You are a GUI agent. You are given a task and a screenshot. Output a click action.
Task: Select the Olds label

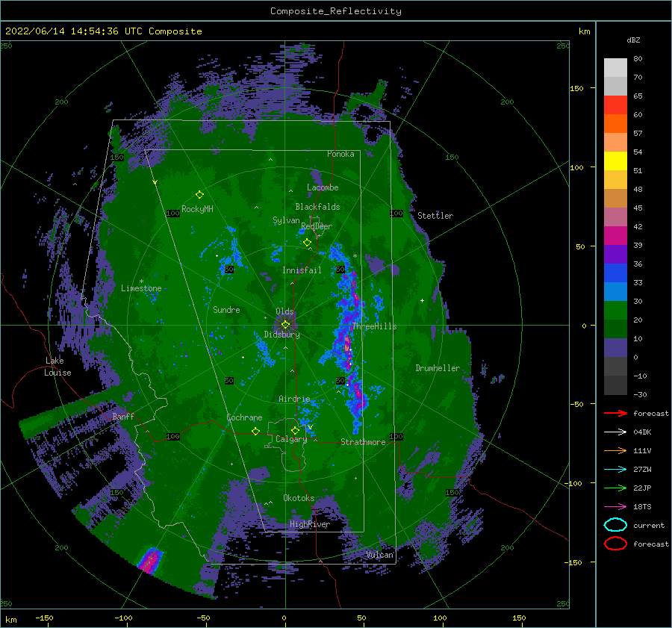click(284, 311)
